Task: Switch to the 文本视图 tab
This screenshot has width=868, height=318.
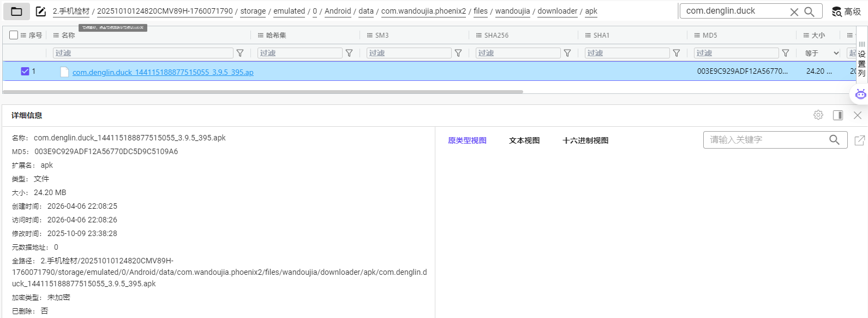Action: coord(524,140)
